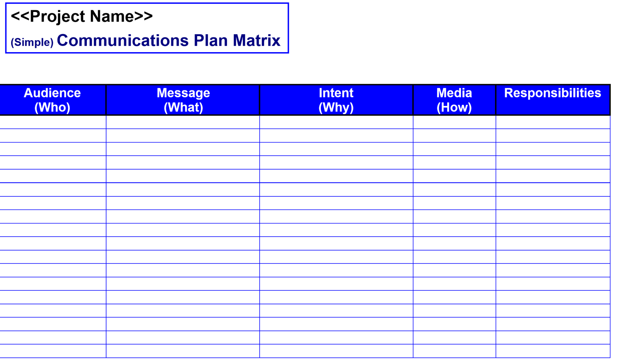Click first empty cell under Message
The height and width of the screenshot is (364, 617).
coord(183,122)
